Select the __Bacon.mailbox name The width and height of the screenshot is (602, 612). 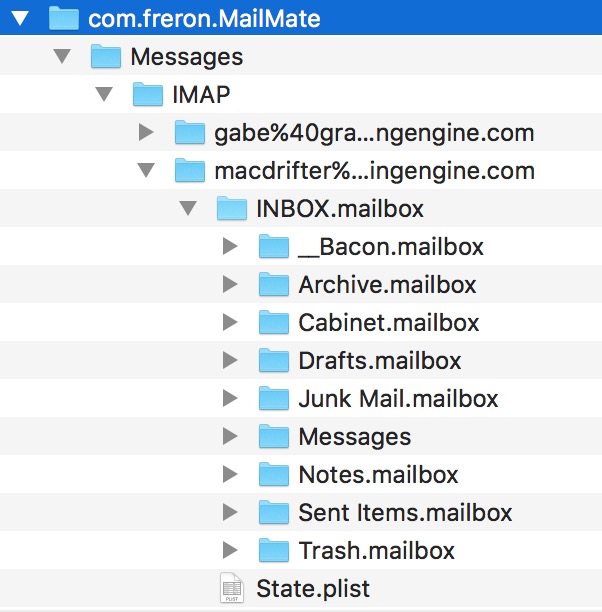tap(391, 247)
